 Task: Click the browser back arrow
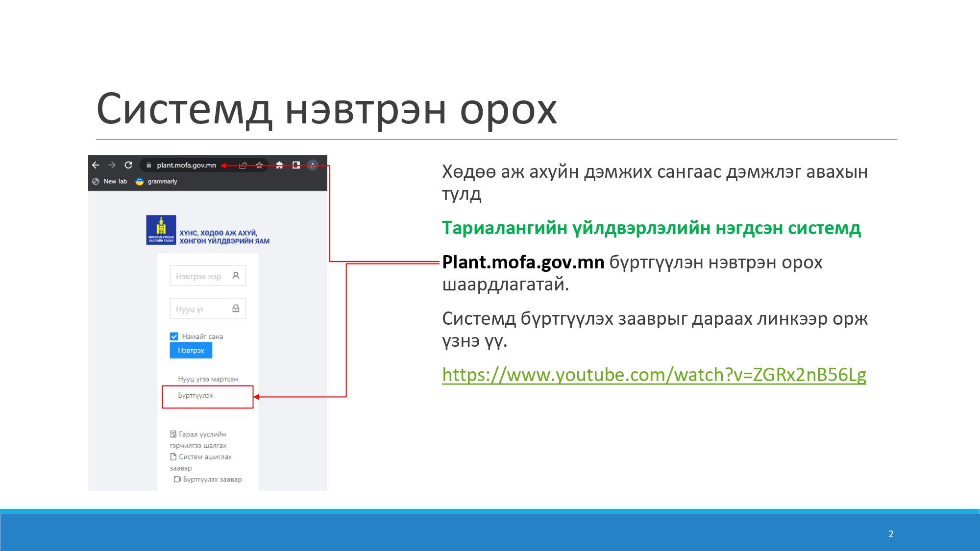(x=96, y=165)
